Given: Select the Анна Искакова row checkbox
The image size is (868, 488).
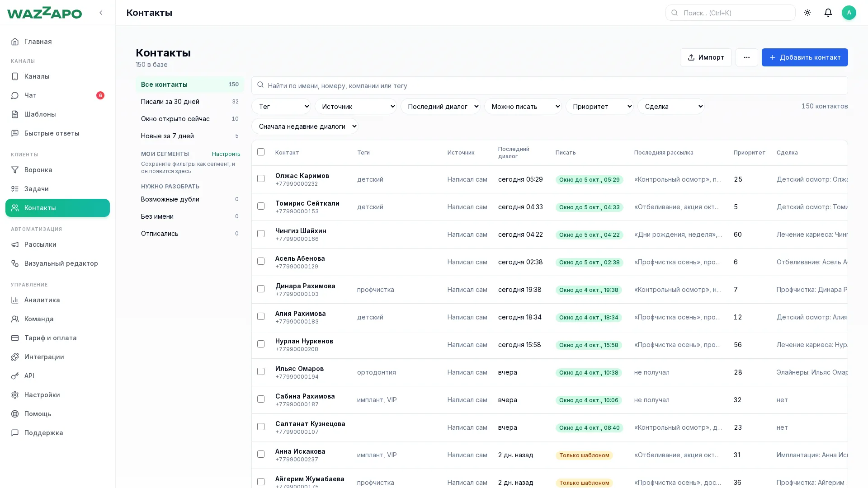Looking at the screenshot, I should tap(261, 454).
